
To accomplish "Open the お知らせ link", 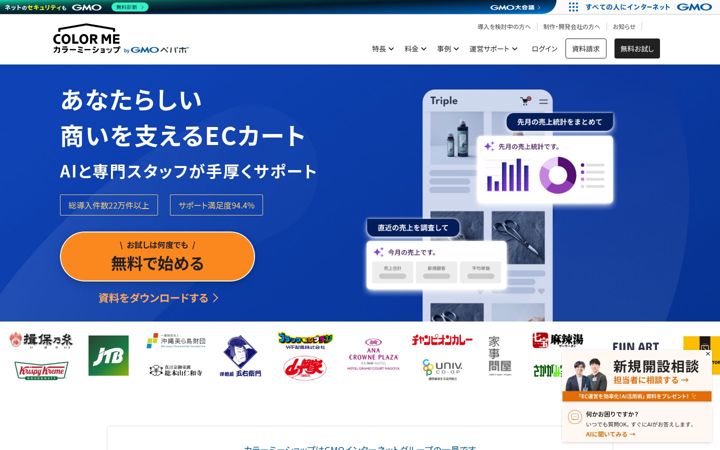I will point(624,27).
